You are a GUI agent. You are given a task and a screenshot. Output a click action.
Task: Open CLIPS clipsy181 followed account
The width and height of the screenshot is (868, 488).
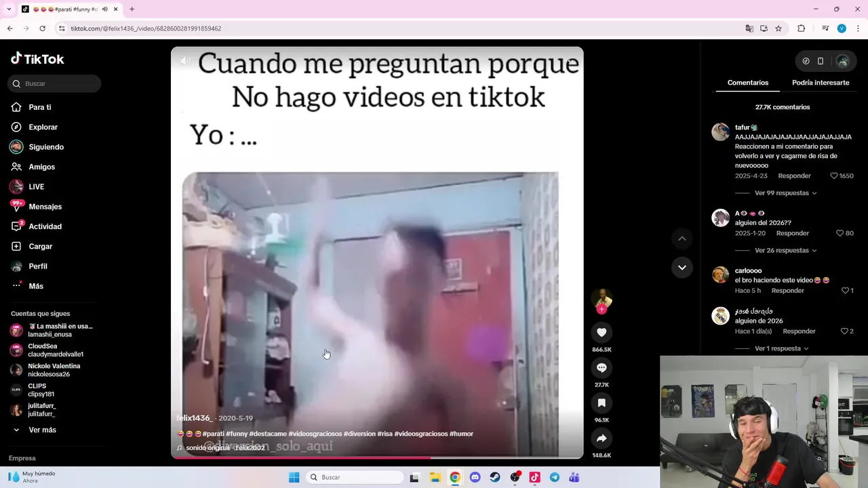point(33,390)
